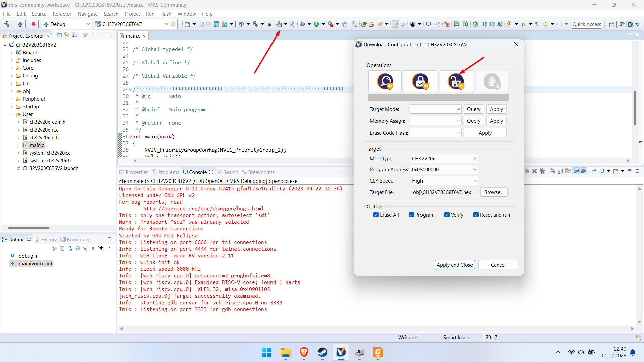The image size is (644, 362).
Task: Click the Apply and Close button
Action: point(454,265)
